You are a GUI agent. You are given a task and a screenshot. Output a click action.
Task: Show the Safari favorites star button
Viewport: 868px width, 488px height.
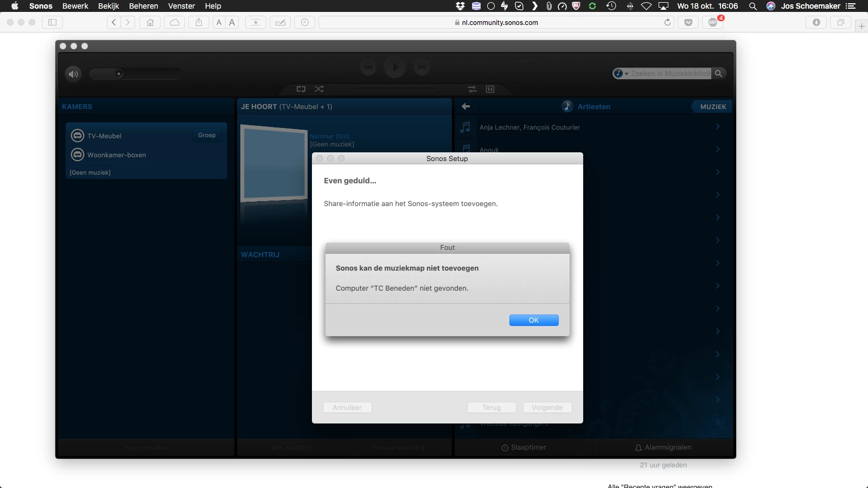pos(256,22)
